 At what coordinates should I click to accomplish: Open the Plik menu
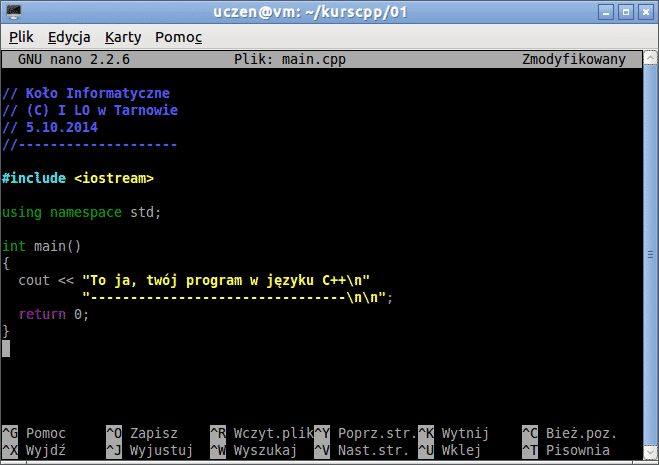click(x=21, y=37)
